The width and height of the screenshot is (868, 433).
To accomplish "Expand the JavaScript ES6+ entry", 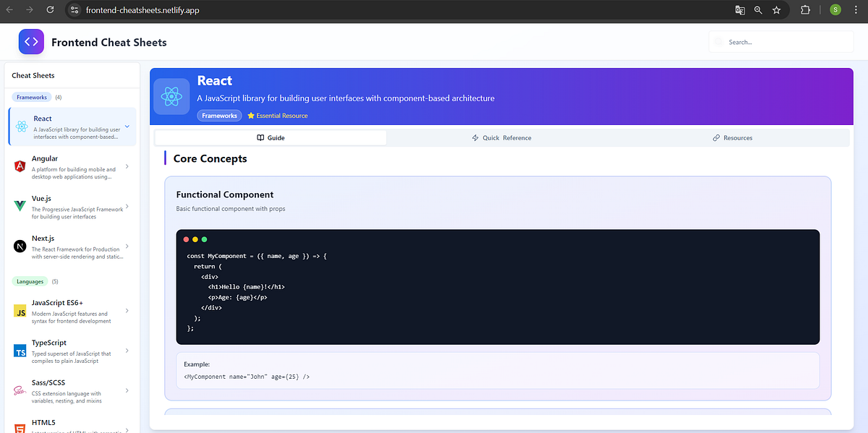I will [x=127, y=310].
